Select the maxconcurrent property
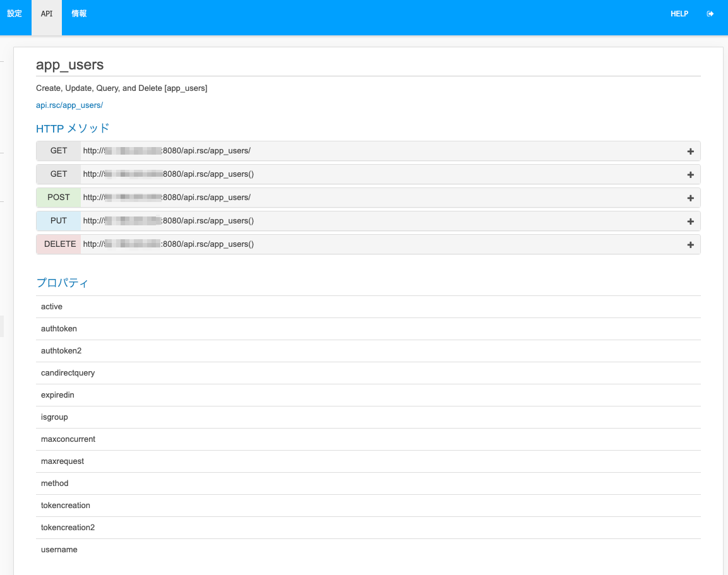 pyautogui.click(x=368, y=439)
